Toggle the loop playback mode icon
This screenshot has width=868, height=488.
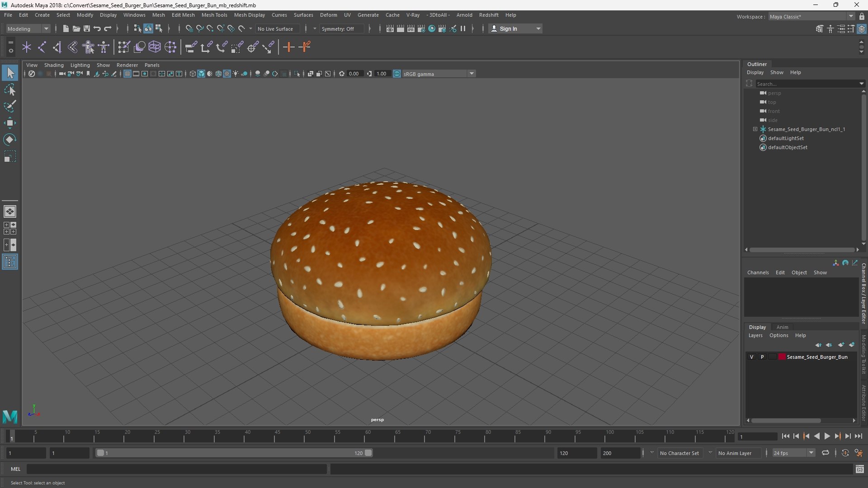coord(826,453)
